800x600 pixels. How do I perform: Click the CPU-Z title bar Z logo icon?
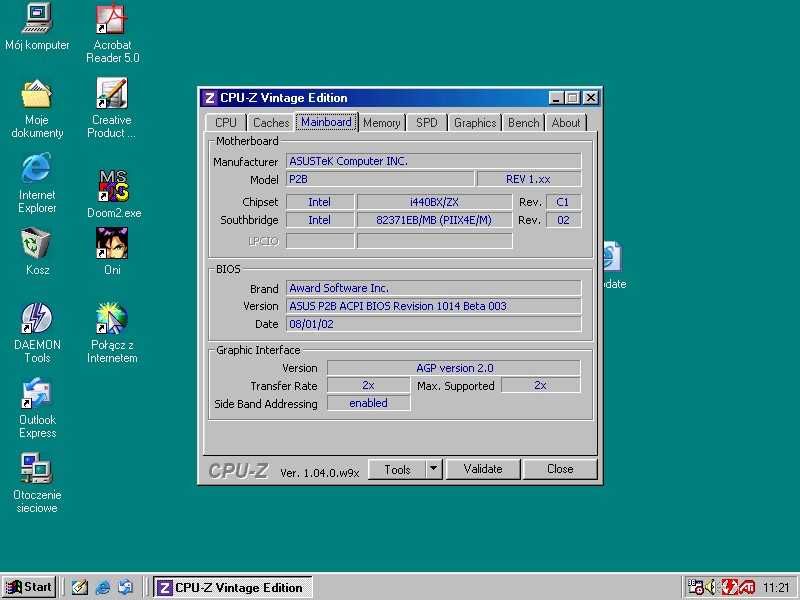coord(209,98)
